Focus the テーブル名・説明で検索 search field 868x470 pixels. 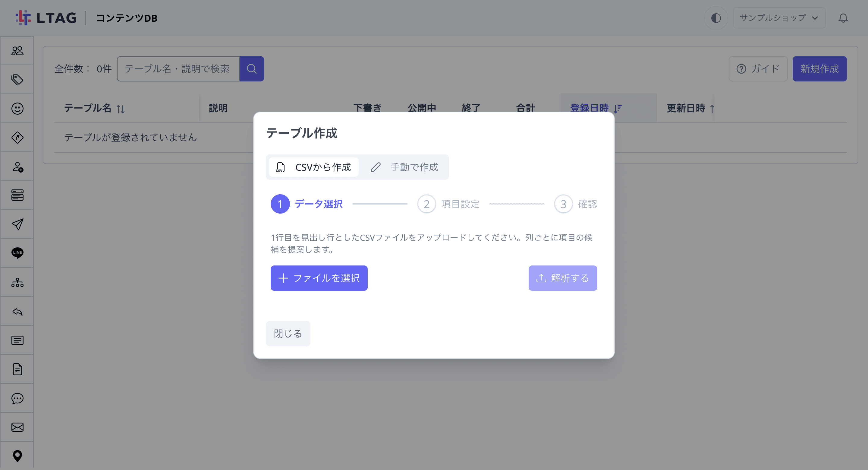tap(178, 69)
